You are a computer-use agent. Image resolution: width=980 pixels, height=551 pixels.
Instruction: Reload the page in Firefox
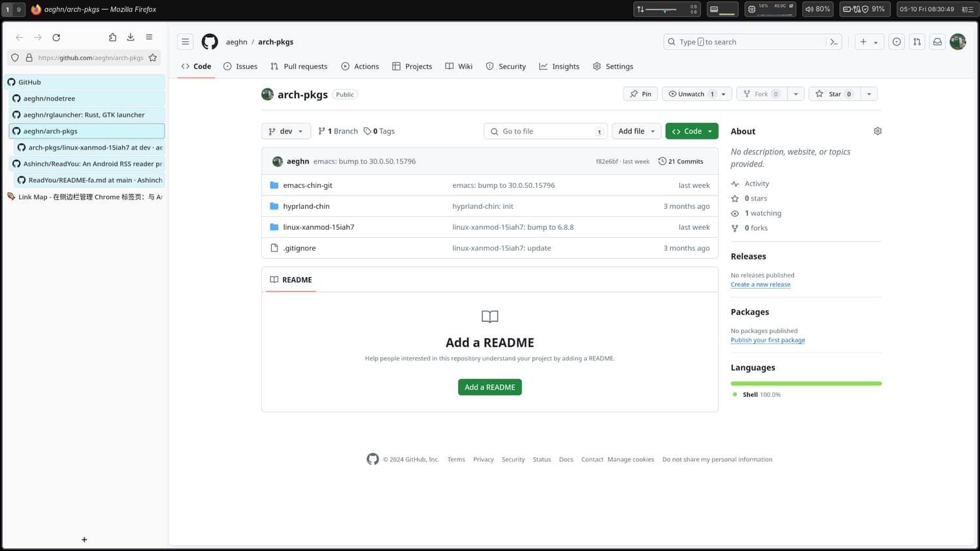tap(56, 38)
